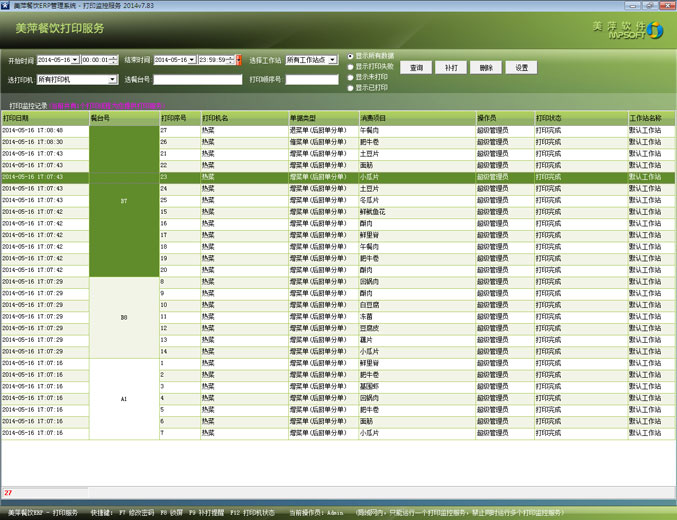Click print number 15 cell
This screenshot has width=677, height=520.
click(180, 212)
